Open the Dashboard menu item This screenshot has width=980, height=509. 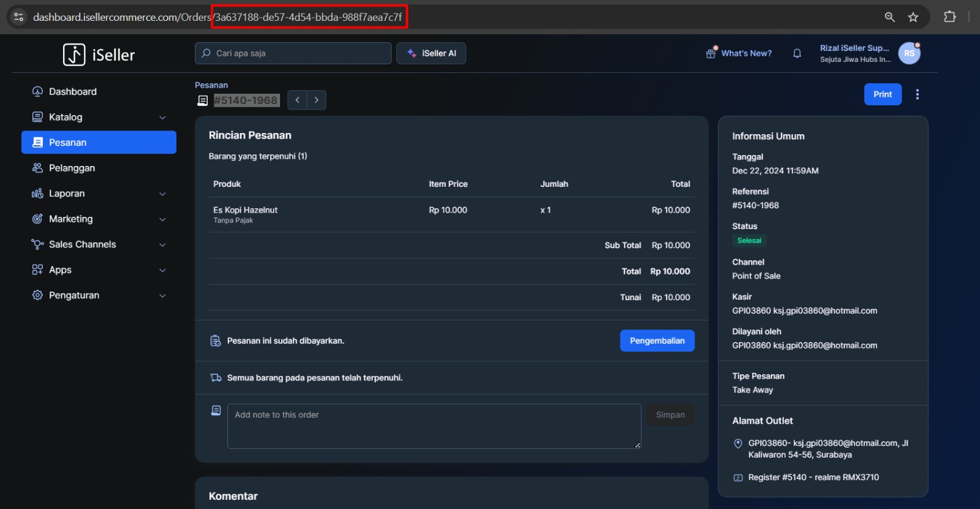pyautogui.click(x=72, y=92)
